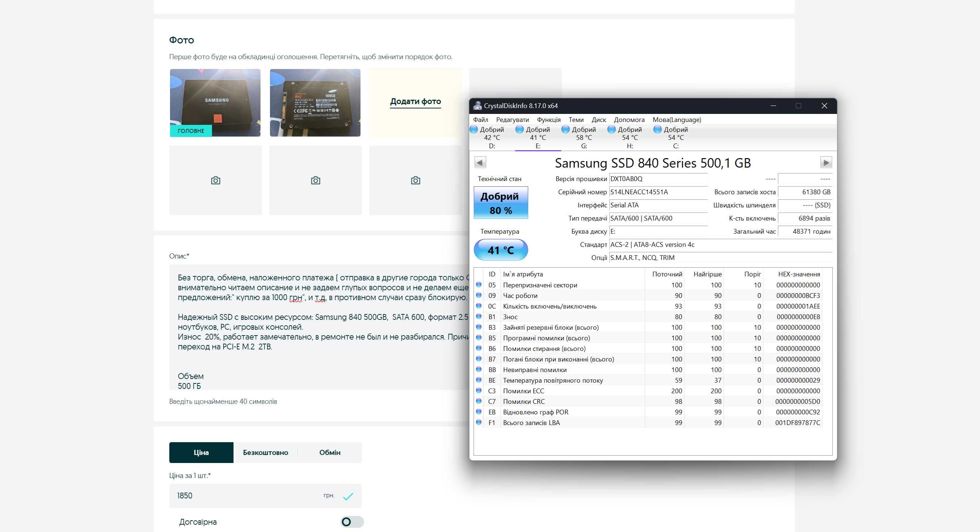Image resolution: width=980 pixels, height=532 pixels.
Task: Open the Теми menu
Action: pyautogui.click(x=576, y=119)
